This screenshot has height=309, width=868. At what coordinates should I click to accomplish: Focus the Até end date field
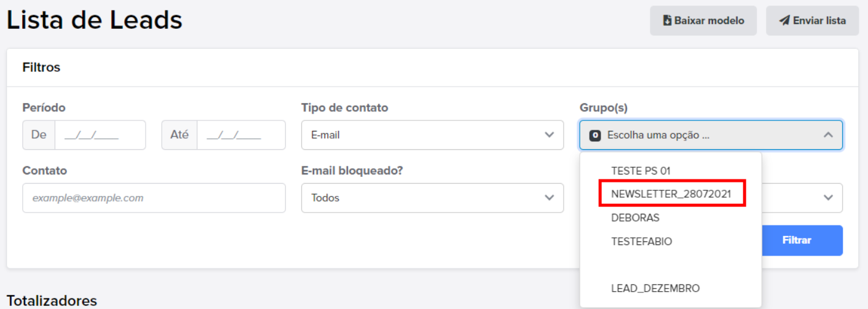[x=241, y=135]
